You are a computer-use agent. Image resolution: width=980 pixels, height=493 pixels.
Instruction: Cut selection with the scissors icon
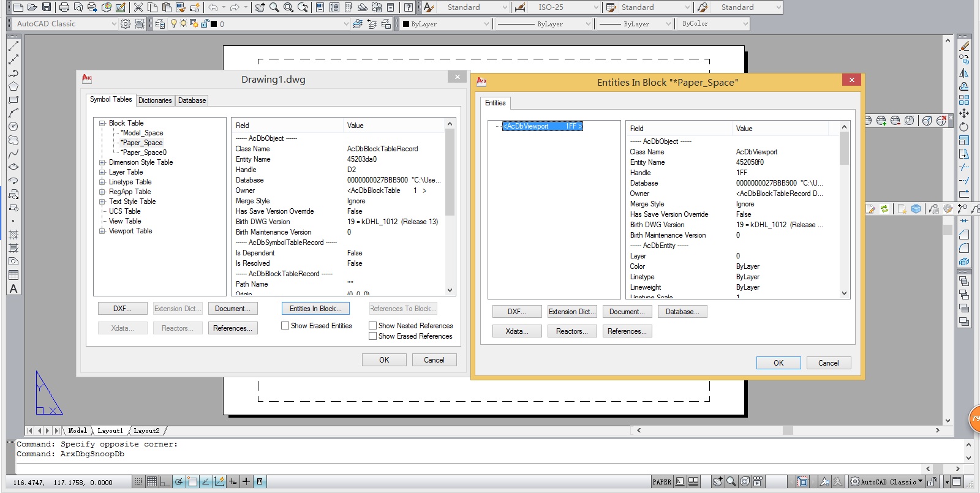(138, 7)
